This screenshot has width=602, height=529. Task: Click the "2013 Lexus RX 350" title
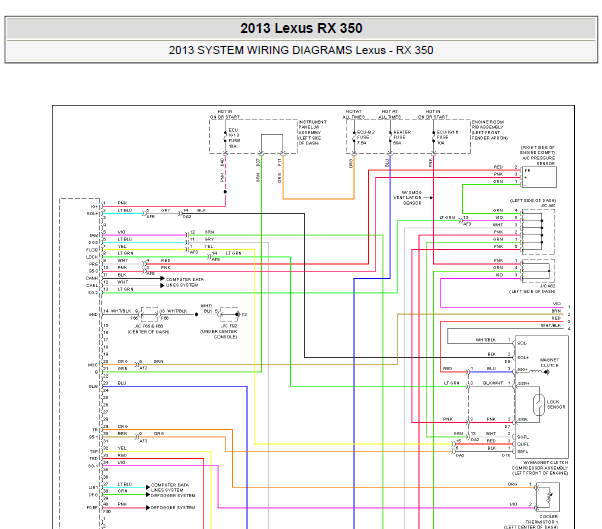tap(301, 28)
